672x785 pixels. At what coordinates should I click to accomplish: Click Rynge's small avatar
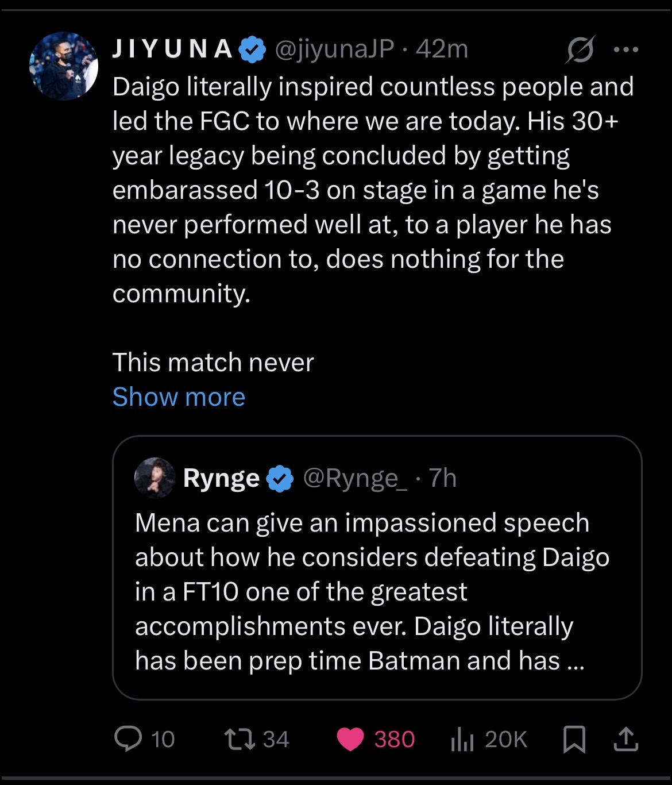pos(155,478)
